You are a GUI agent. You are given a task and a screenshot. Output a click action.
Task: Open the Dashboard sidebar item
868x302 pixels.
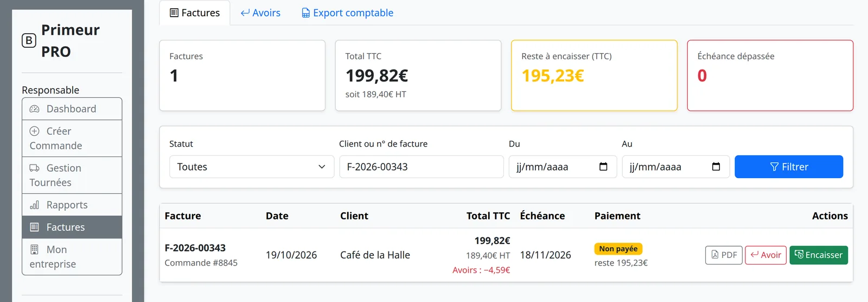[72, 109]
